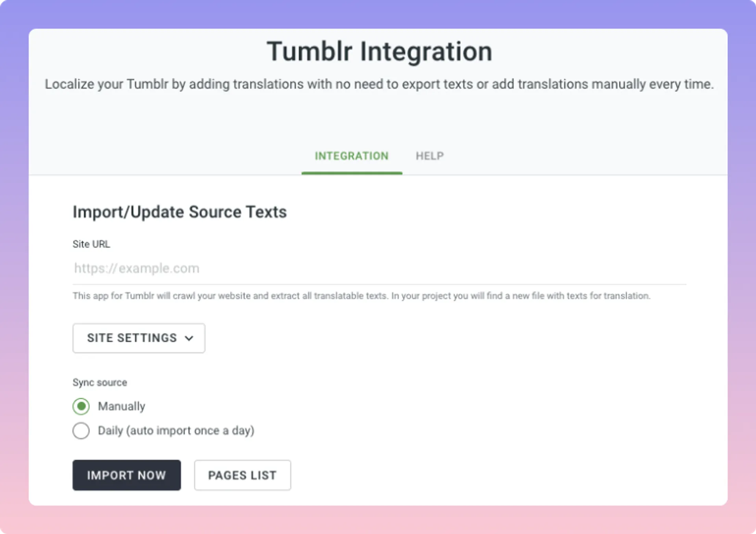This screenshot has height=534, width=756.
Task: Click the Localize your Tumblr subtitle
Action: pos(379,84)
